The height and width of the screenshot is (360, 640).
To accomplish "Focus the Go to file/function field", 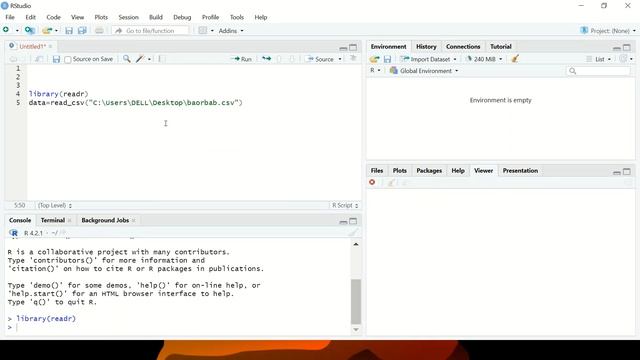I will pos(150,31).
